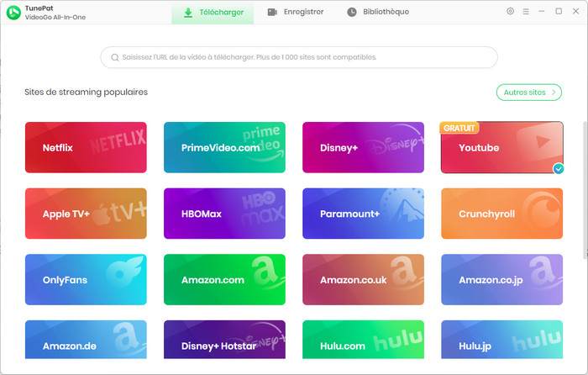Open the Apple TV+ tile
The width and height of the screenshot is (588, 375).
click(86, 214)
